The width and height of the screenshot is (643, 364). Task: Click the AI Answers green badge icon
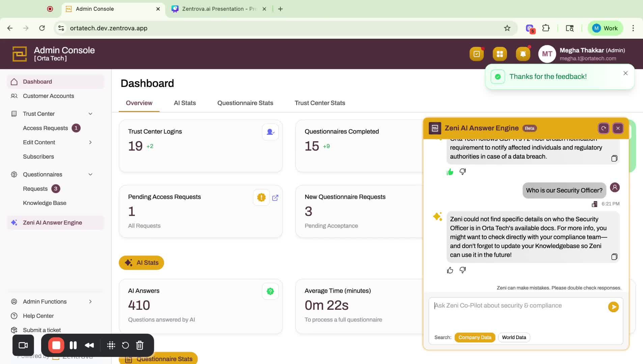click(270, 291)
